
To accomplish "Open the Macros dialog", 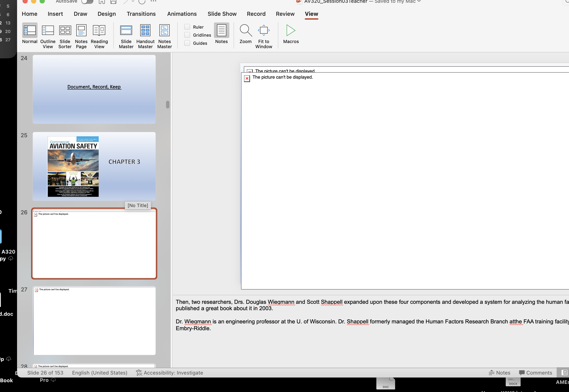I will point(290,34).
